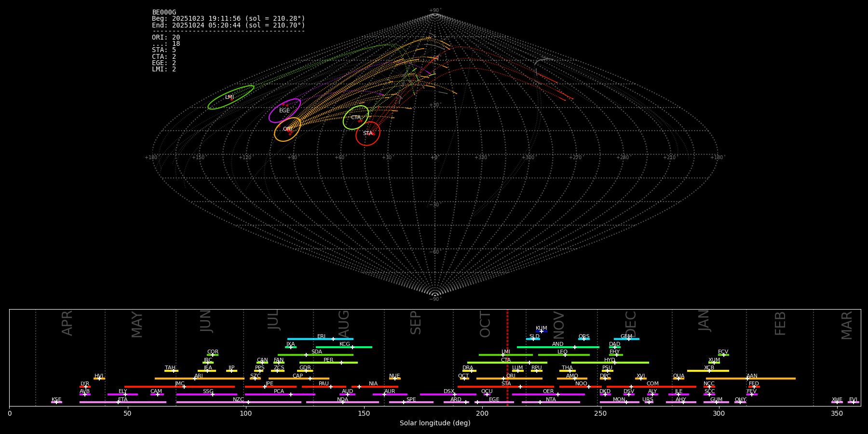Screen dimensions: 868x434
Task: Click the red dashed current solar longitude line
Action: click(x=507, y=357)
